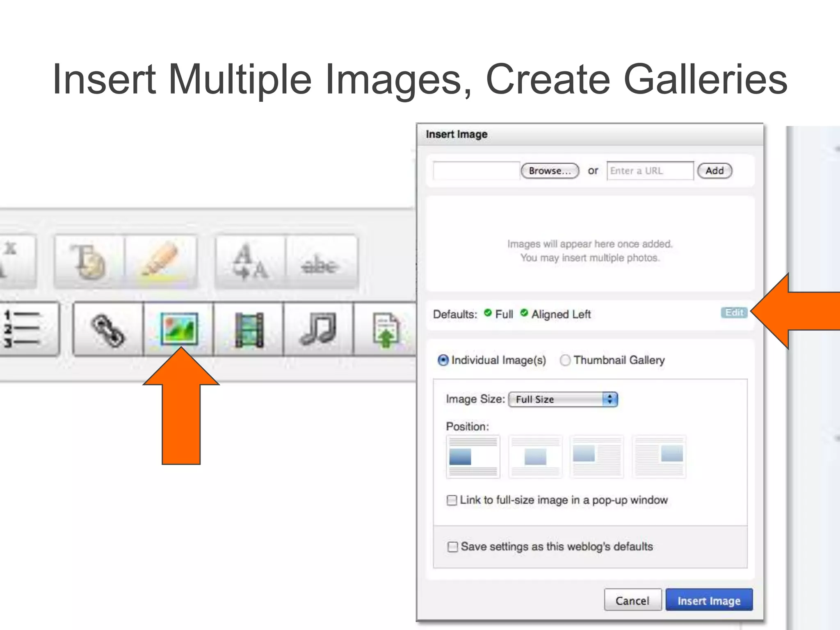Click the insert link chain icon
This screenshot has width=840, height=630.
tap(108, 329)
